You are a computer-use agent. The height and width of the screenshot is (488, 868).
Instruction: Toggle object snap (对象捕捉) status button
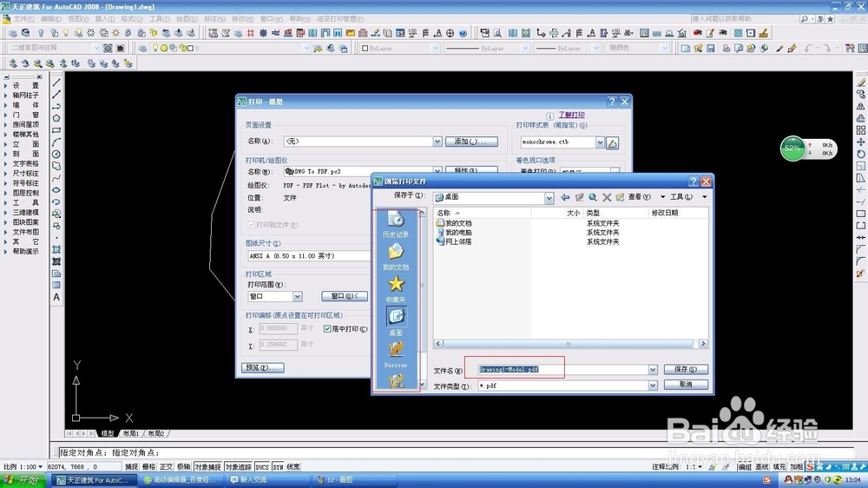tap(207, 467)
